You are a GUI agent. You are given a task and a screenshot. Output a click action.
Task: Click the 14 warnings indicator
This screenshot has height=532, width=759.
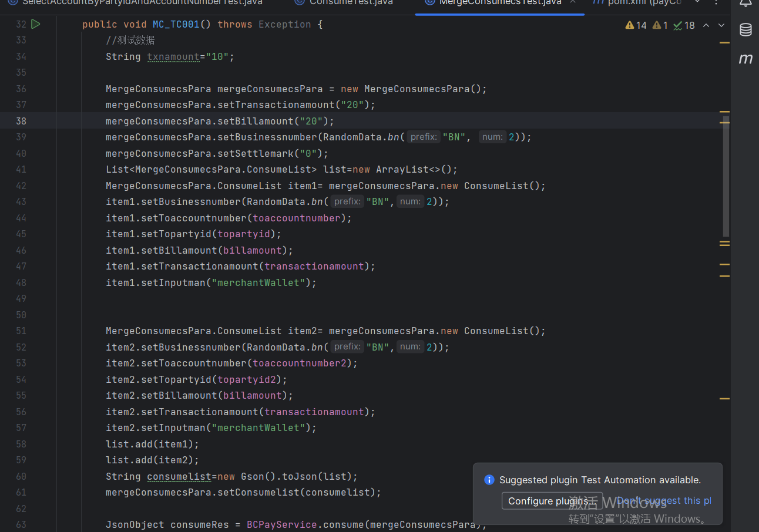636,25
